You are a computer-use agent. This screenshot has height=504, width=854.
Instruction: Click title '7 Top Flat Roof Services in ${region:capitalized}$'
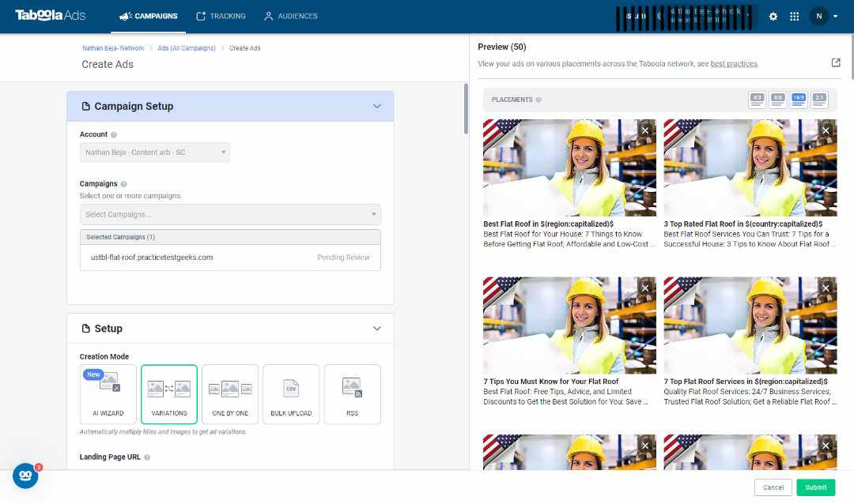(x=746, y=382)
